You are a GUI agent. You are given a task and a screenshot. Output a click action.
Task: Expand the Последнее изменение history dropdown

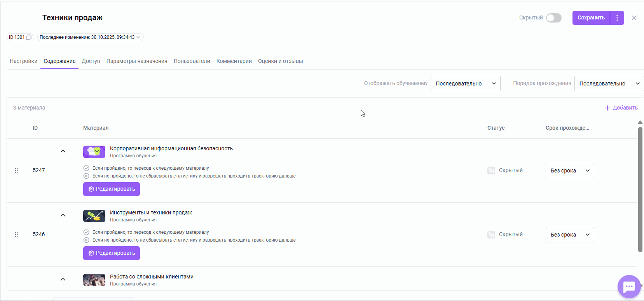click(138, 37)
